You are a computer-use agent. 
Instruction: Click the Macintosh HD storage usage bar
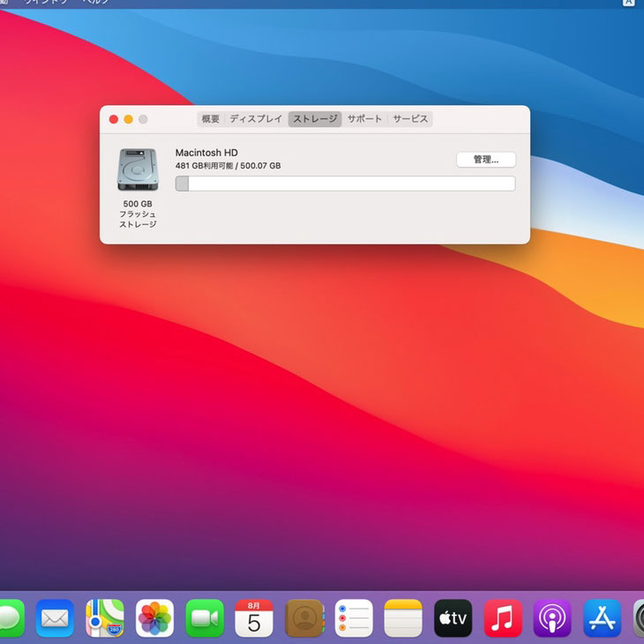click(x=345, y=183)
